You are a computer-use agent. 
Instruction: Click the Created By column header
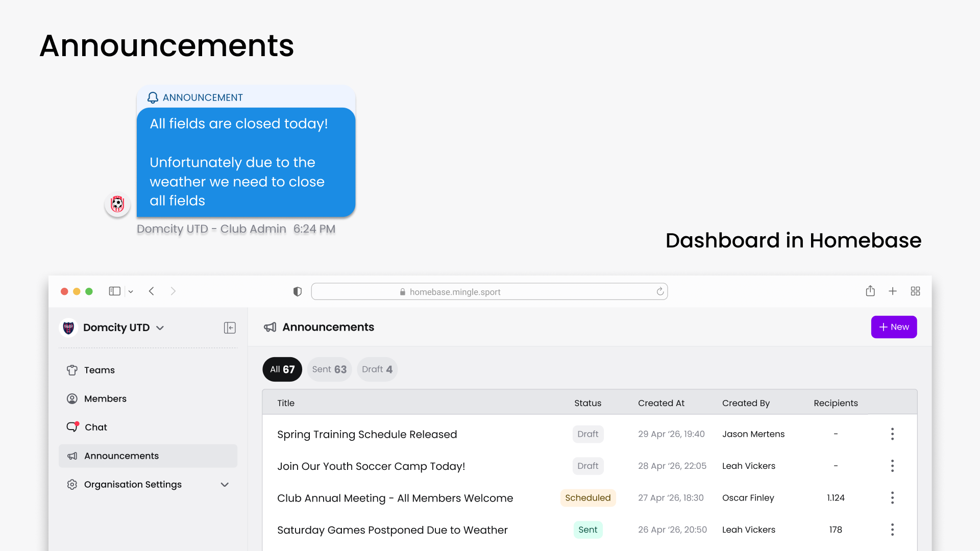tap(746, 403)
